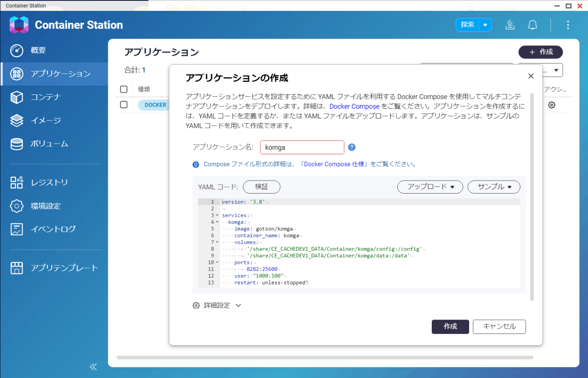Open the 概要 overview icon in sidebar
The width and height of the screenshot is (588, 378).
pos(17,50)
